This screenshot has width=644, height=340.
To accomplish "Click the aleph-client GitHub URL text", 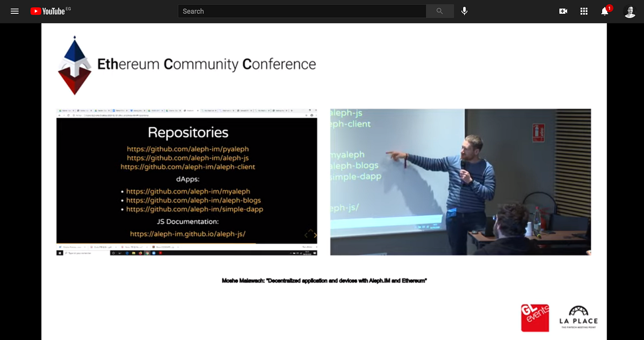I will point(188,166).
